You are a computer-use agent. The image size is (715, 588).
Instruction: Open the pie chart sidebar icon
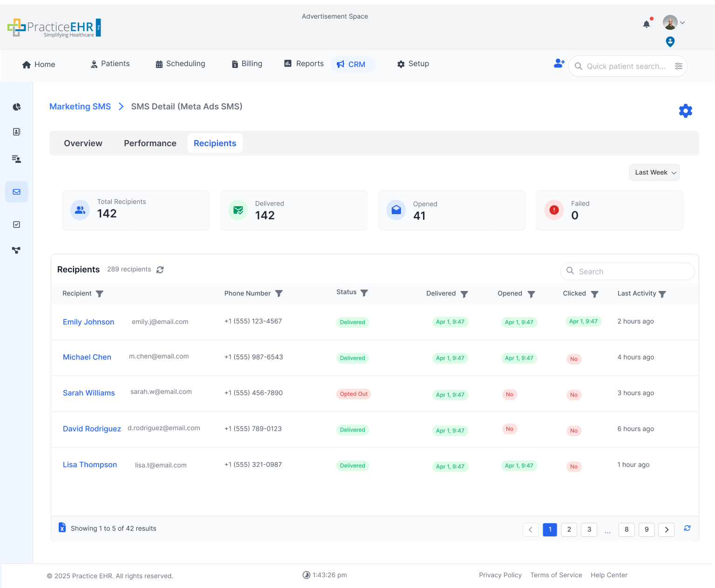17,107
